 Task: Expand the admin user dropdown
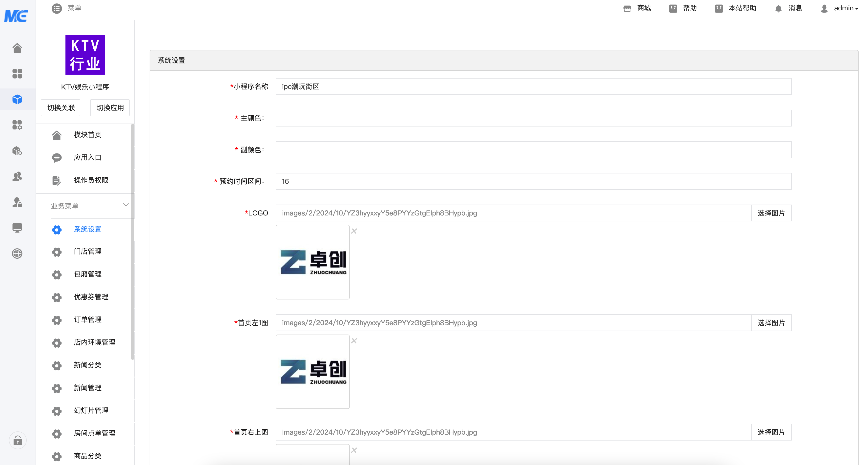(x=839, y=8)
